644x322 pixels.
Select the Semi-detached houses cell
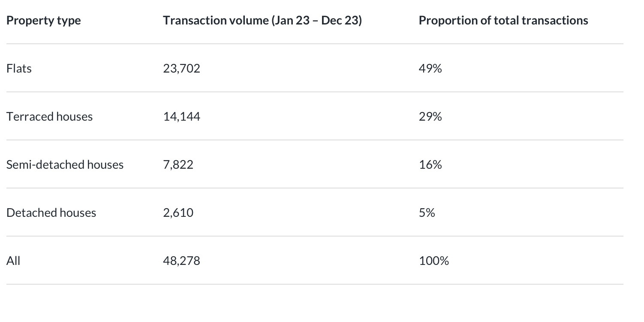65,164
